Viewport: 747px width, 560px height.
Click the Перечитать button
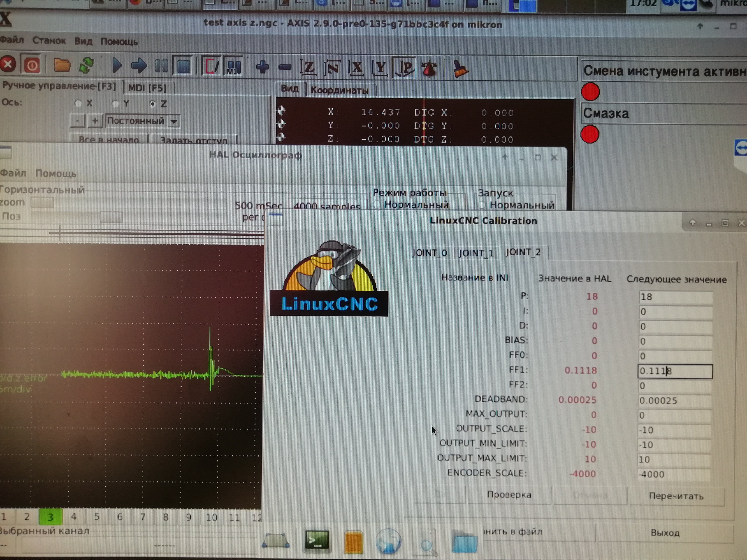point(676,496)
